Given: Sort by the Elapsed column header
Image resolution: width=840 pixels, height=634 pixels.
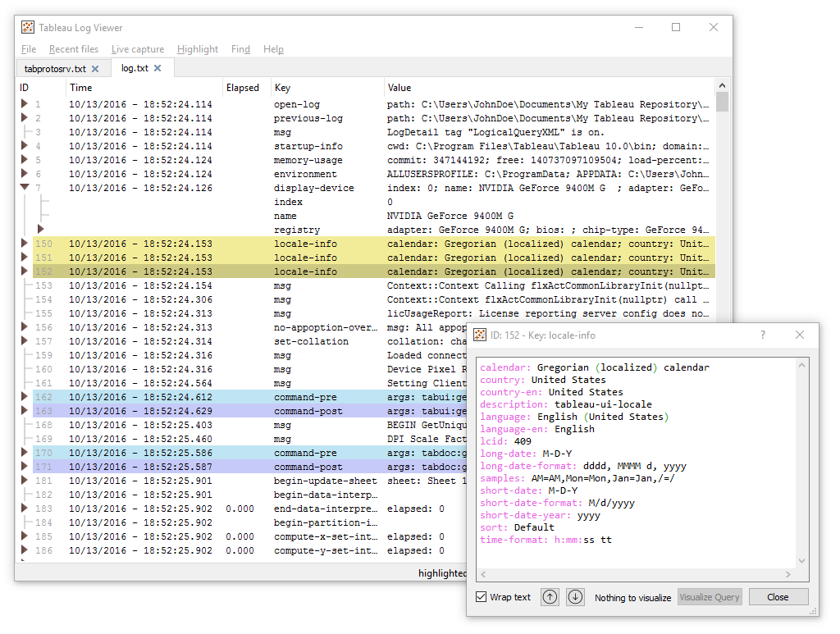Looking at the screenshot, I should tap(246, 88).
